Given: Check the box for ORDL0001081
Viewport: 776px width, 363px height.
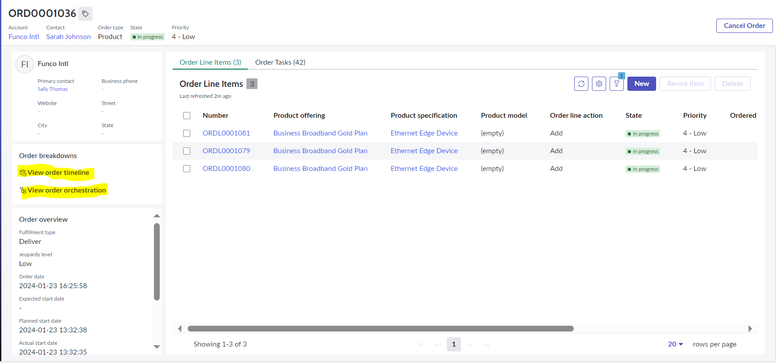Looking at the screenshot, I should point(187,133).
